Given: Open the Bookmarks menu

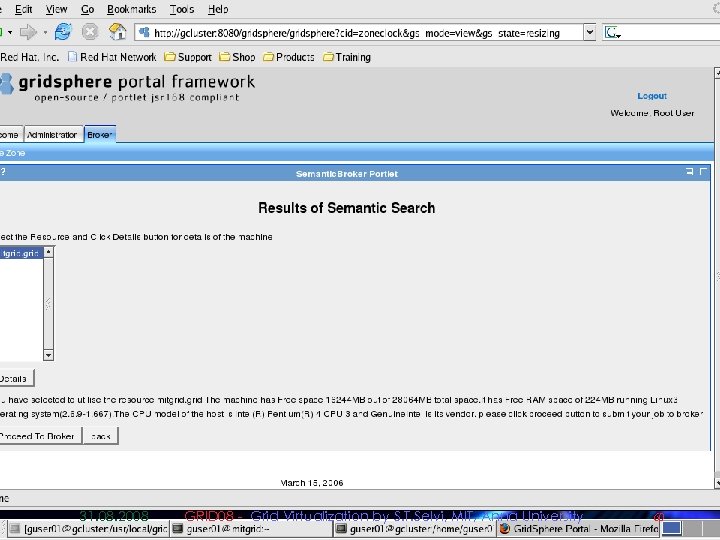Looking at the screenshot, I should (x=131, y=9).
